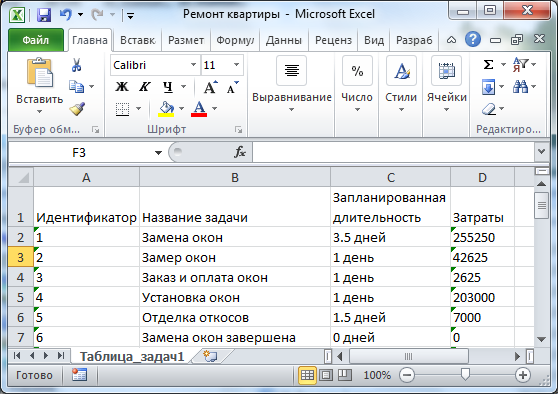
Task: Click the Copy icon in clipboard group
Action: click(76, 86)
